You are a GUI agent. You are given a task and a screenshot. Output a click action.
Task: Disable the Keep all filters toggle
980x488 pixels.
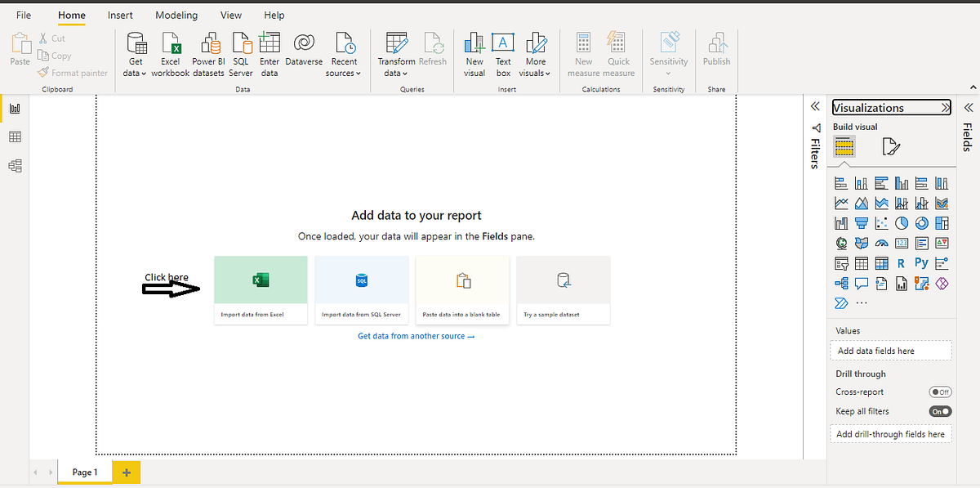point(939,411)
